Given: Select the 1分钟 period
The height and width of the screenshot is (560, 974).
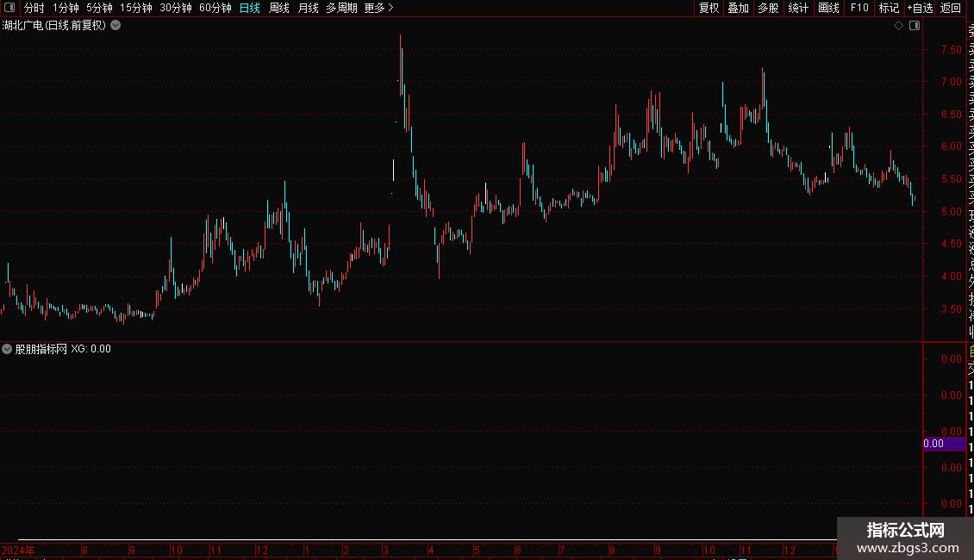Looking at the screenshot, I should pos(66,8).
